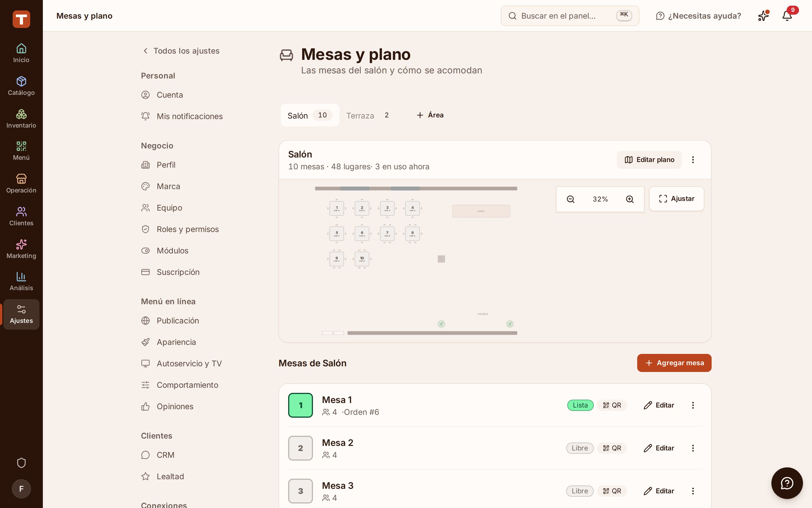Edit Mesa 3
The width and height of the screenshot is (812, 508).
tap(659, 491)
